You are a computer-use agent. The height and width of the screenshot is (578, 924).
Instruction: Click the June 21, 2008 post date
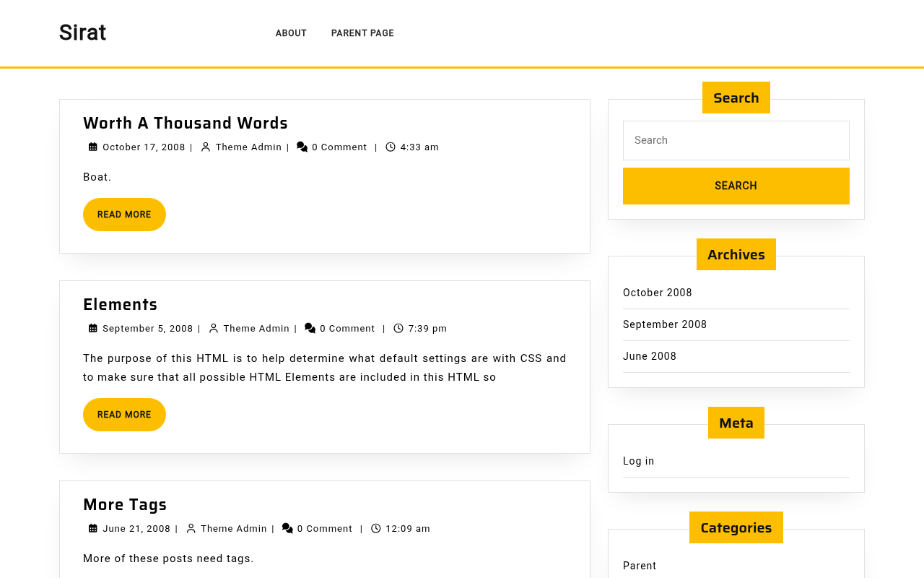pos(136,529)
